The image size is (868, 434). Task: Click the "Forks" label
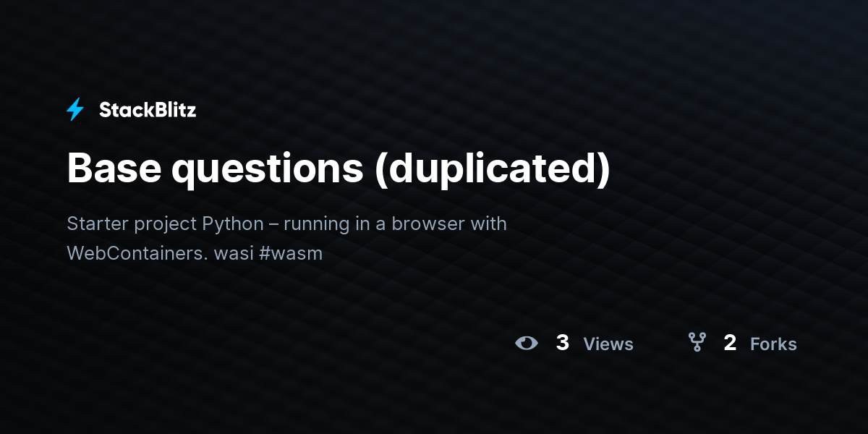click(773, 344)
